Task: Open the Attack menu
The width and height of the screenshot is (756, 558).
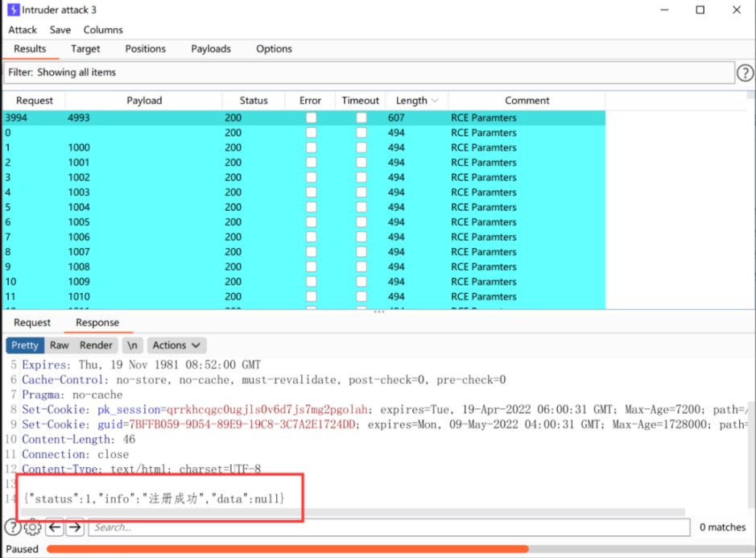Action: click(x=23, y=30)
